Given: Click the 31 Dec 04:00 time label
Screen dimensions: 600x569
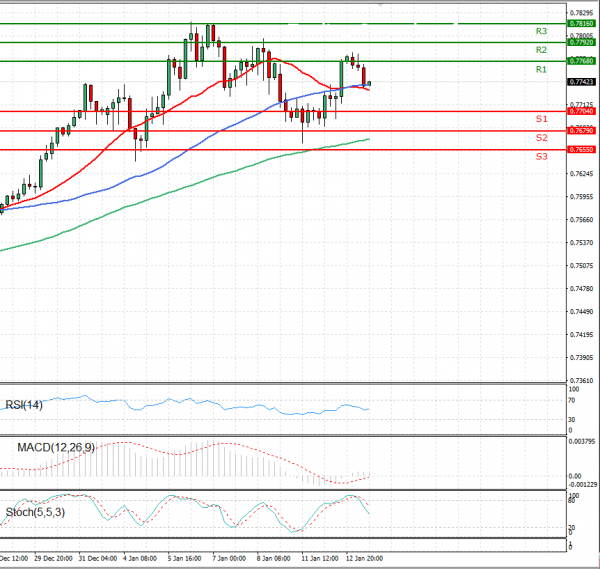Looking at the screenshot, I should tap(98, 559).
